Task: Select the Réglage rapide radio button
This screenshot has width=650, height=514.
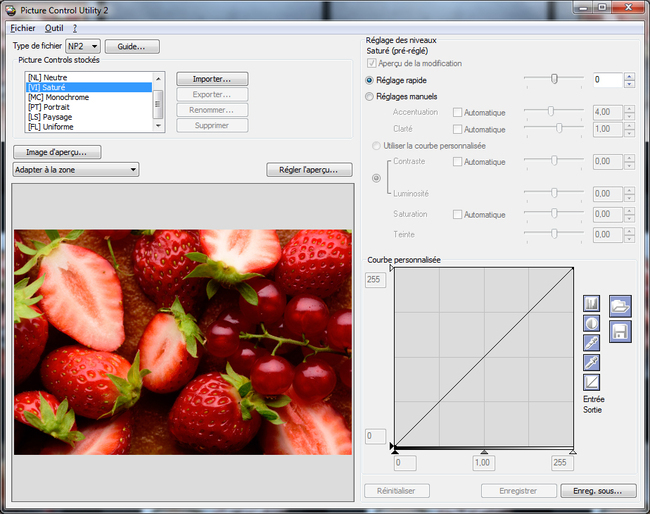Action: [369, 80]
